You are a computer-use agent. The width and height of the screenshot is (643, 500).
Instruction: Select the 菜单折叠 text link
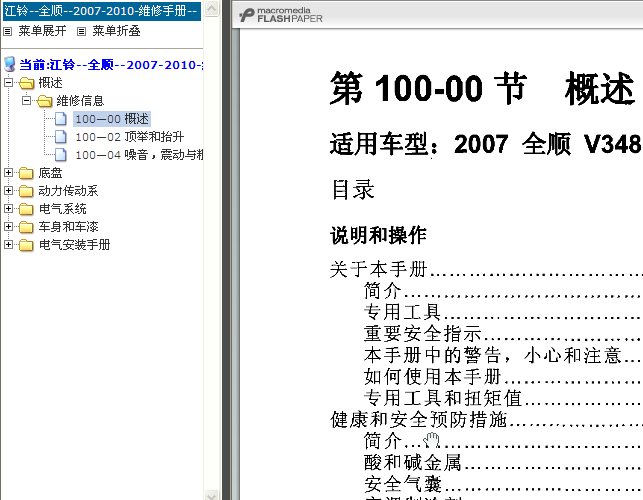pos(116,31)
